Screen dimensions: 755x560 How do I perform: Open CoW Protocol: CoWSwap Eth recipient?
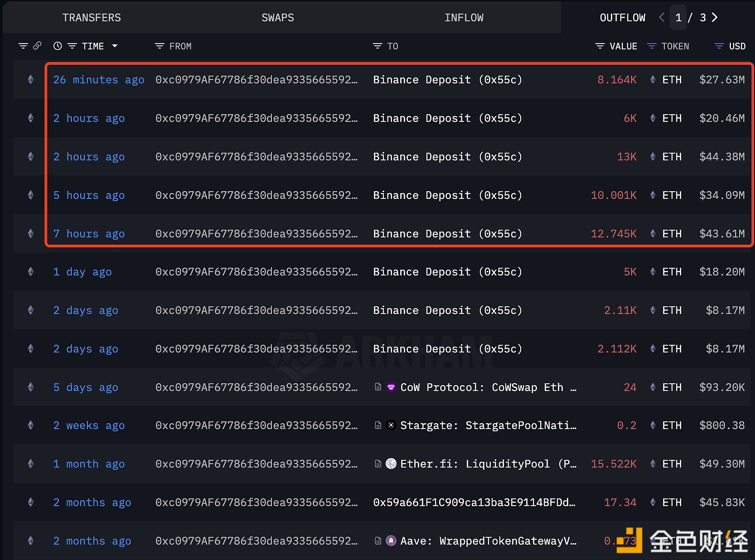point(488,387)
